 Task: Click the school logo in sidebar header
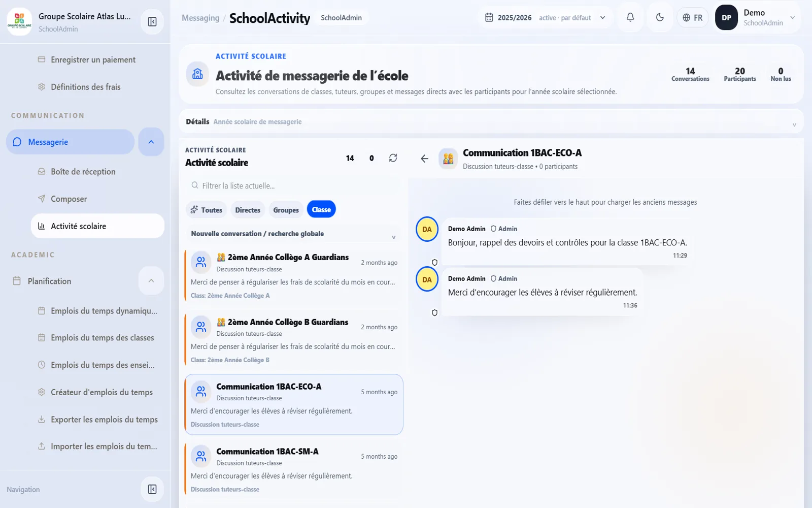point(19,22)
